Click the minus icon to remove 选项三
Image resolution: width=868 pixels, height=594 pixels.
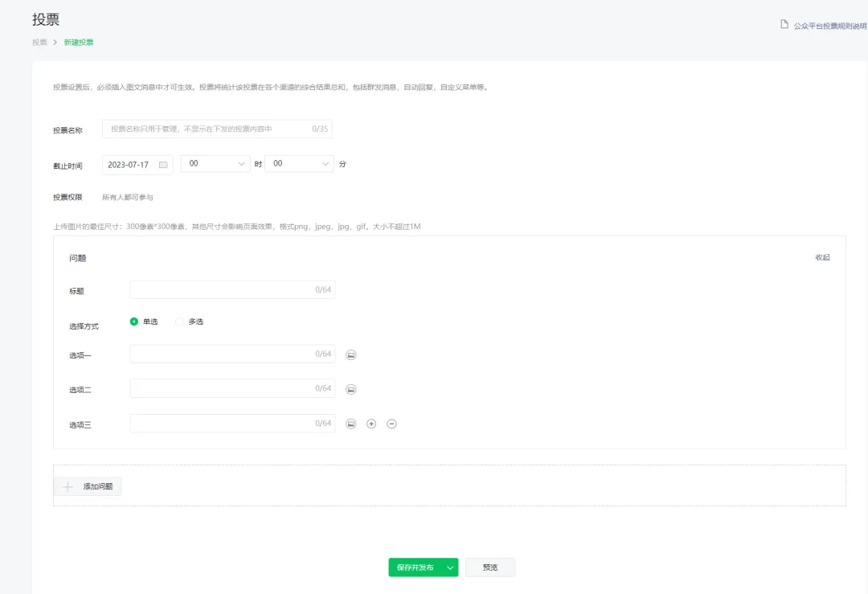click(391, 424)
